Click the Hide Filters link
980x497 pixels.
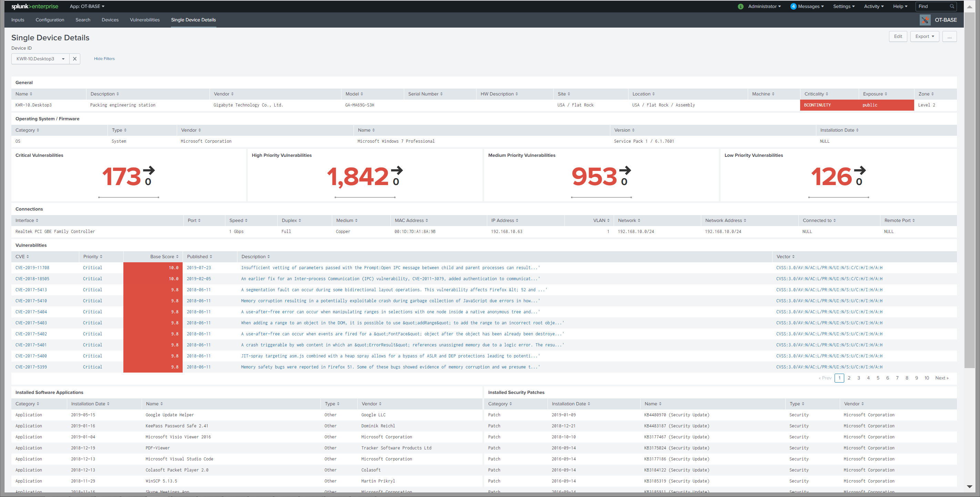click(104, 59)
